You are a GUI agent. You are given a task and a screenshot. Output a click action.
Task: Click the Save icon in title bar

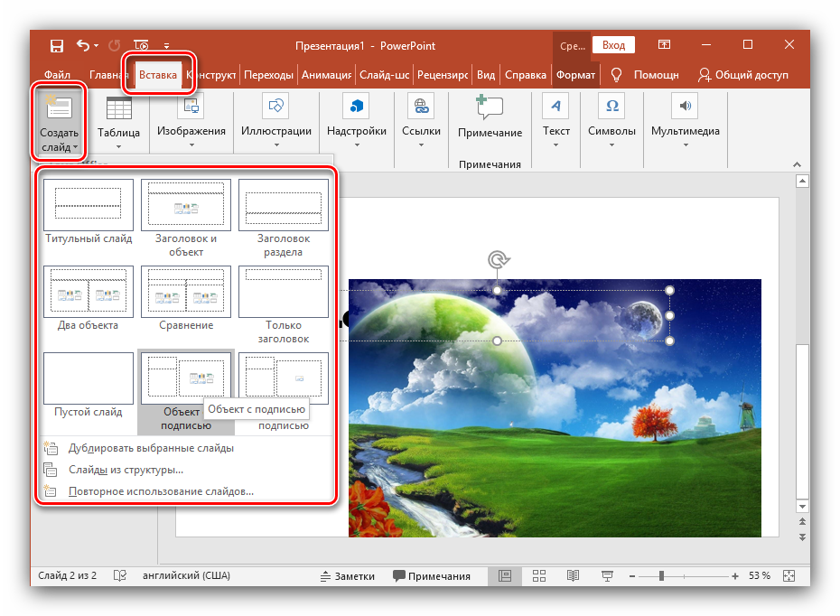point(57,45)
